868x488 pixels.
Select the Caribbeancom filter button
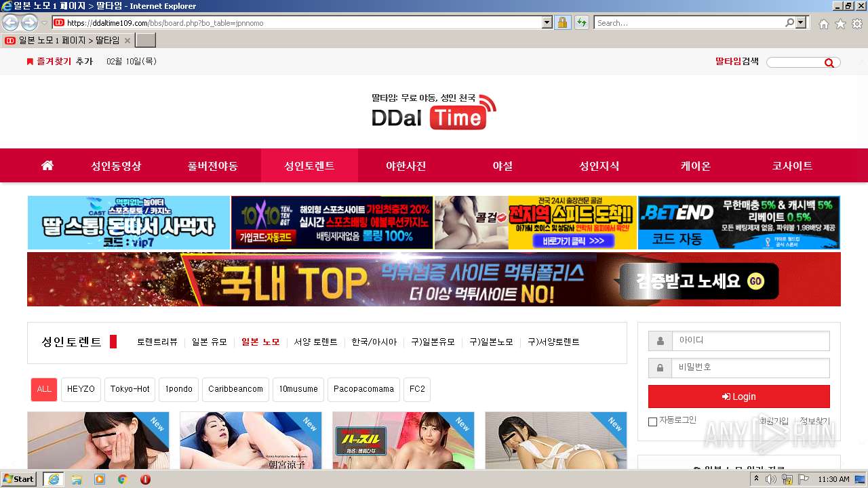click(235, 389)
